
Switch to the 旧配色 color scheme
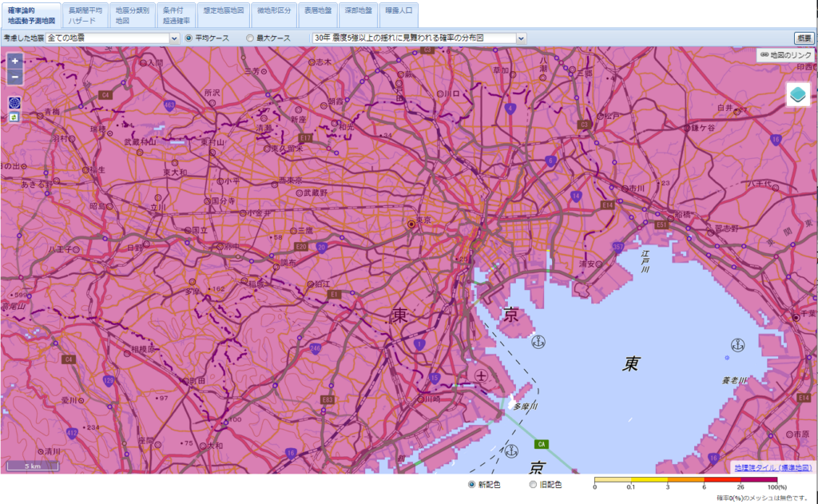(x=534, y=485)
